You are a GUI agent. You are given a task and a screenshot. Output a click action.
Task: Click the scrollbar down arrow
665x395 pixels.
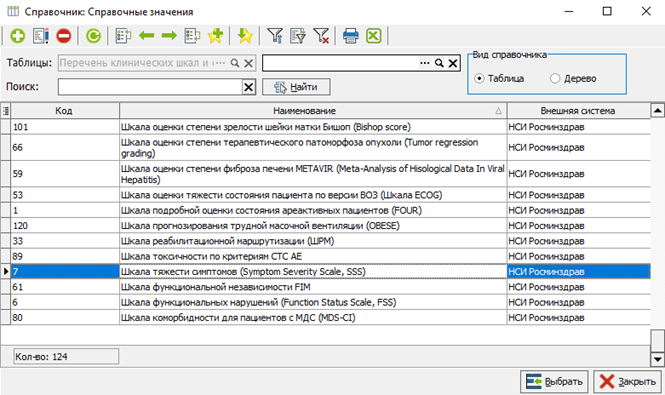(x=657, y=360)
